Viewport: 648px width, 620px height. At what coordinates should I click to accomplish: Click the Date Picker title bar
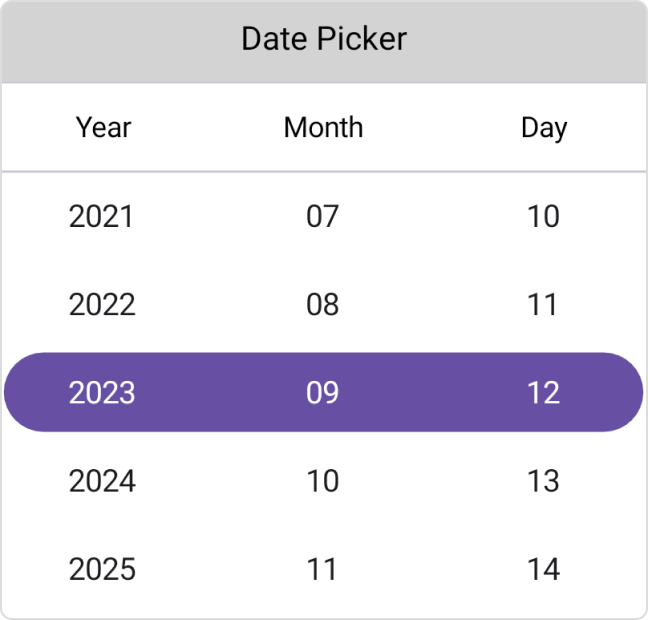(324, 40)
